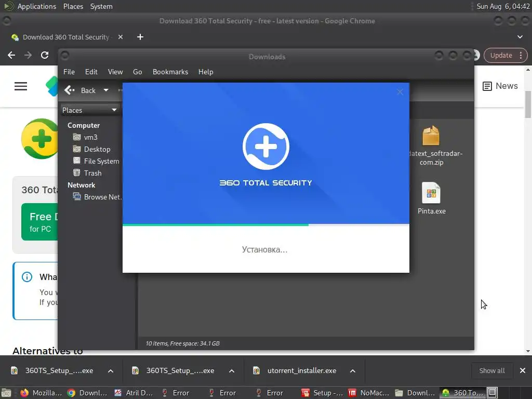Switch to 360 Total Security taskbar entry
The height and width of the screenshot is (399, 532).
coord(462,393)
